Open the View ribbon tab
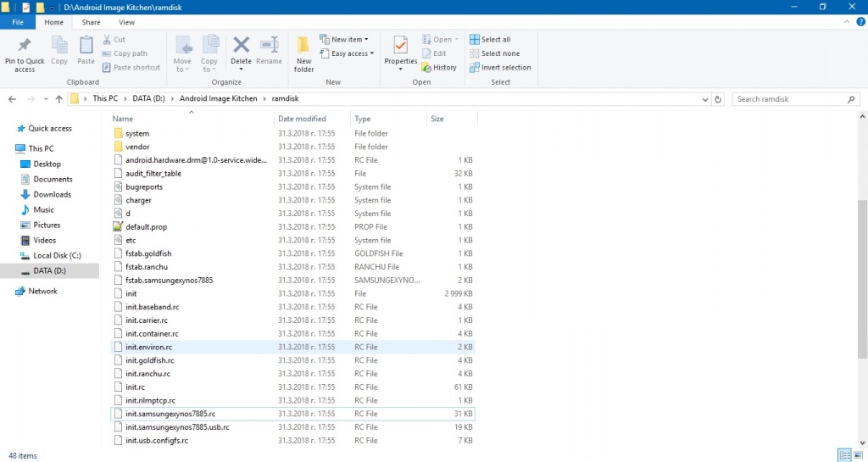Image resolution: width=868 pixels, height=462 pixels. 126,22
